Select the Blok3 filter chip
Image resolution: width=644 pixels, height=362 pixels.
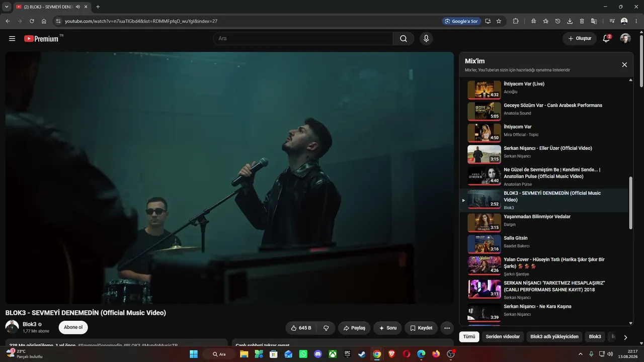[595, 337]
